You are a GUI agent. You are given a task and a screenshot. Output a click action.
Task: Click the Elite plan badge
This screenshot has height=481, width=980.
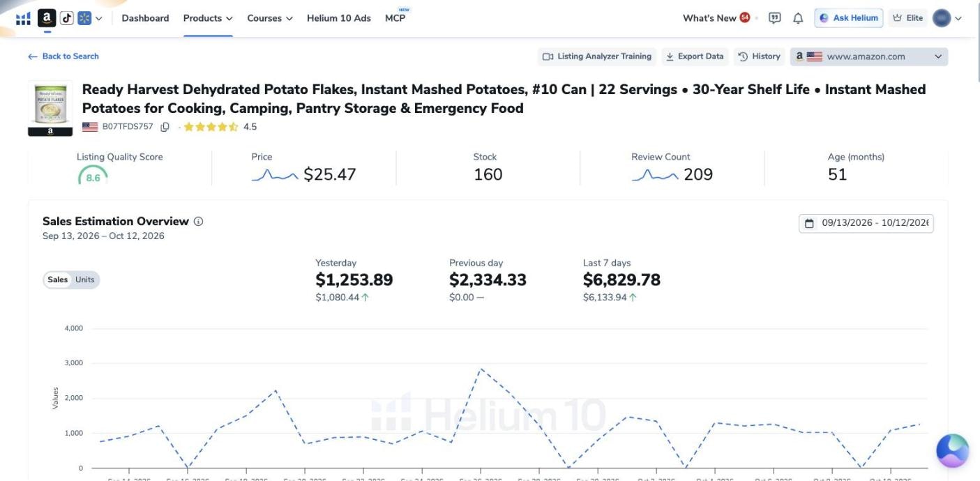[x=907, y=18]
